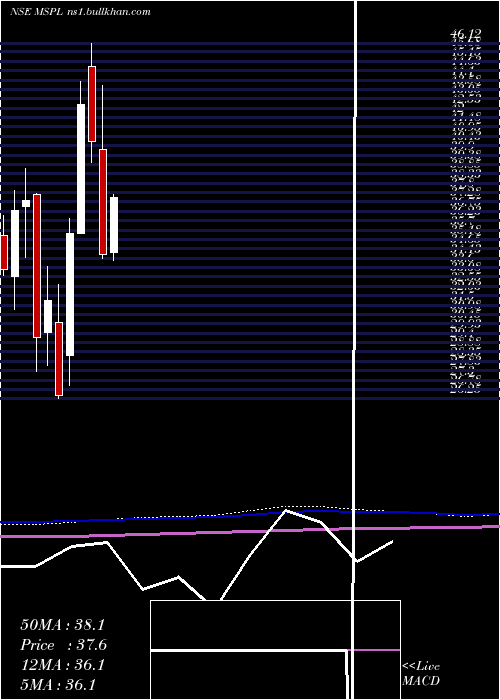Click the NSE MSPL ns1.bullkhan.com title text

click(x=79, y=12)
